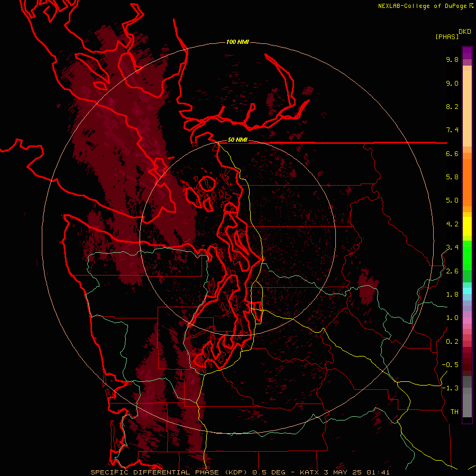Click the 9.0 value on the color scale
Screen dimensions: 476x476
(452, 83)
